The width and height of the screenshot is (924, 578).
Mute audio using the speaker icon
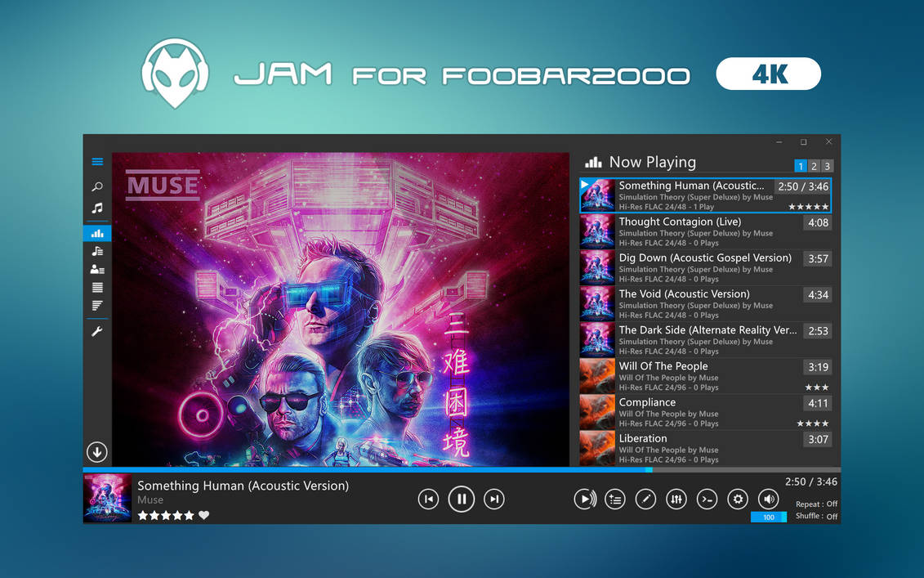[768, 499]
